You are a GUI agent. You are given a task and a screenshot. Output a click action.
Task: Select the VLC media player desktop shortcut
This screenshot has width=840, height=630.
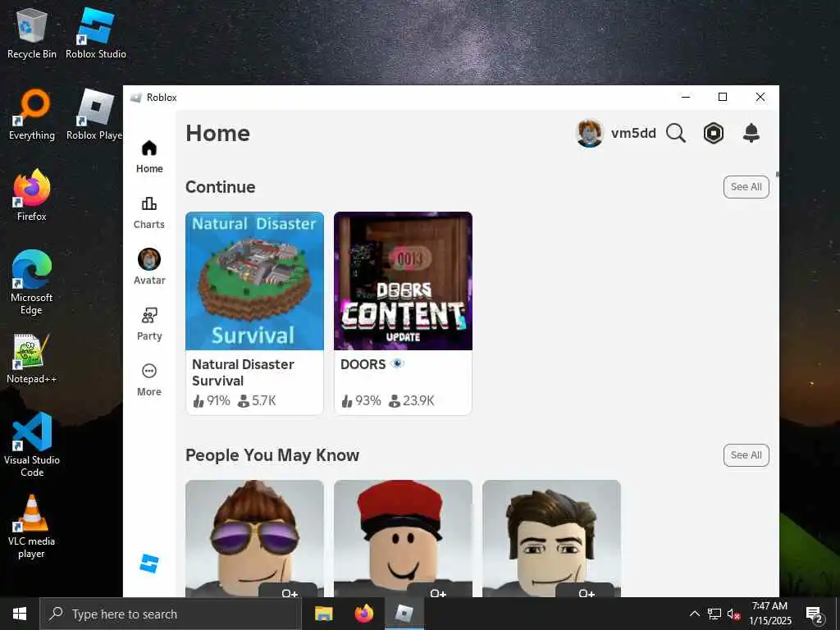pyautogui.click(x=32, y=527)
